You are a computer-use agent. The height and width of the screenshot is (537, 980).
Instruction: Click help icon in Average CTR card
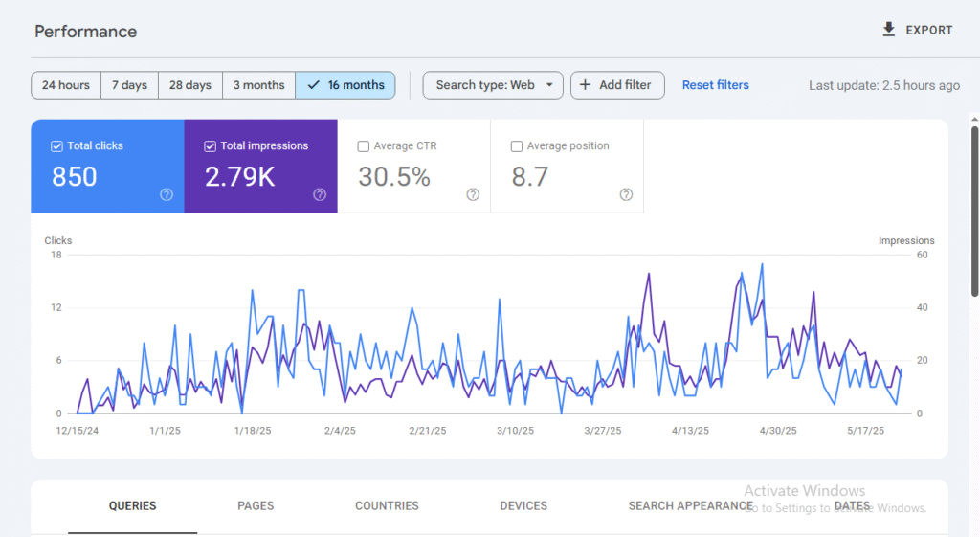(473, 194)
